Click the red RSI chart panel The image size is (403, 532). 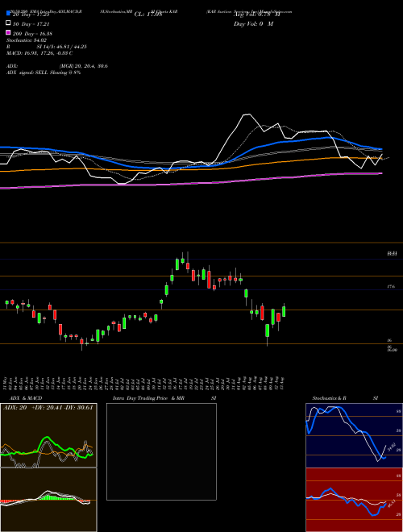coord(355,500)
